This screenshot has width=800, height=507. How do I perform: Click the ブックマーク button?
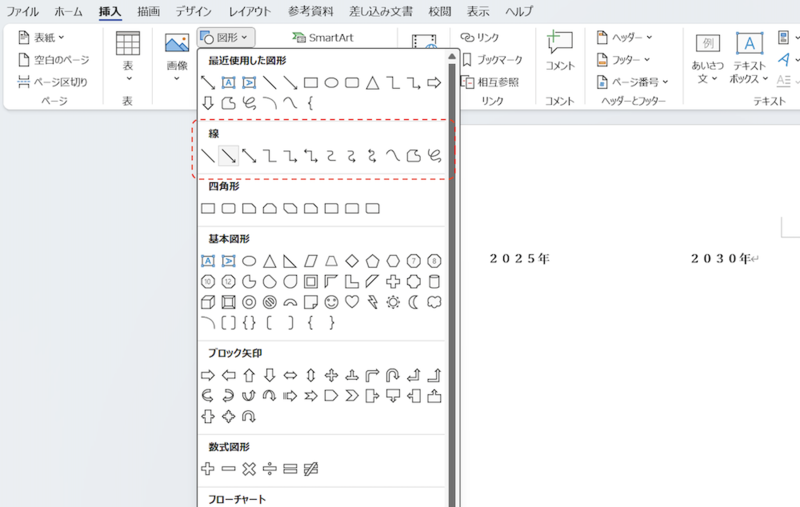coord(493,60)
